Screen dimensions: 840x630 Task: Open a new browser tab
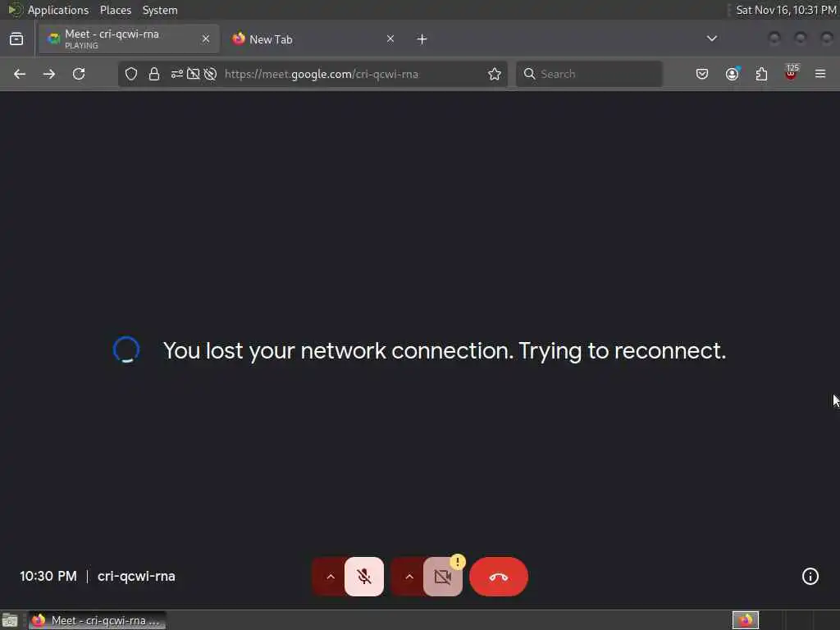[422, 39]
